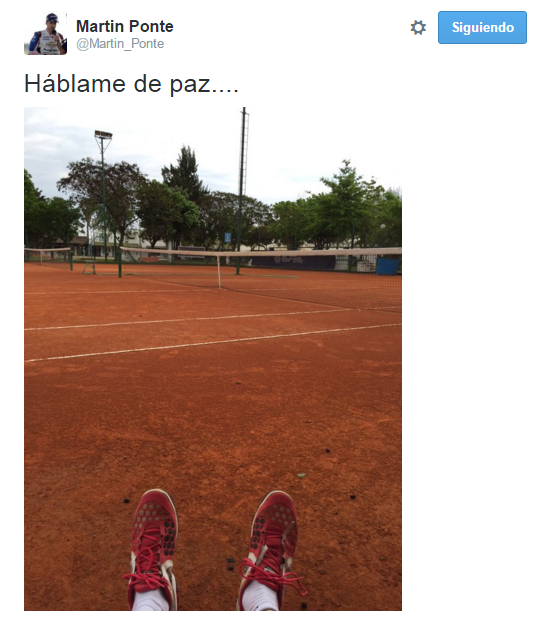Screen dimensions: 555x619
Task: Select the tweet text Háblame de paz
Action: (131, 83)
